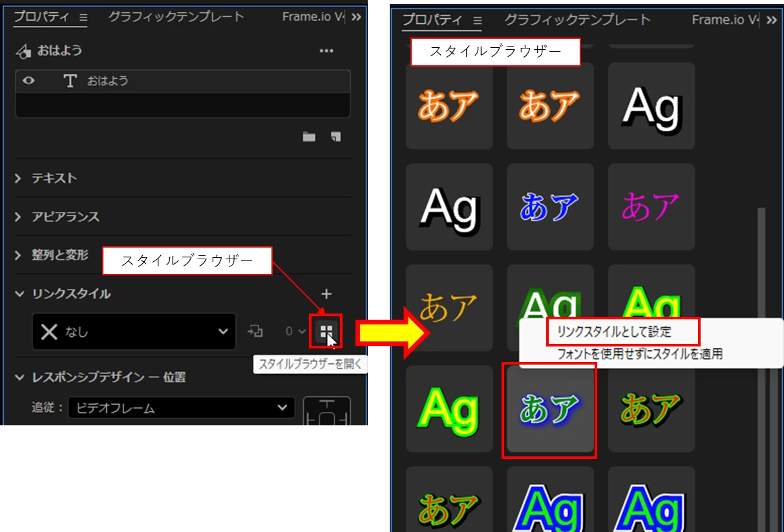Select the blue あア style thumbnail
The height and width of the screenshot is (532, 784).
(x=550, y=207)
